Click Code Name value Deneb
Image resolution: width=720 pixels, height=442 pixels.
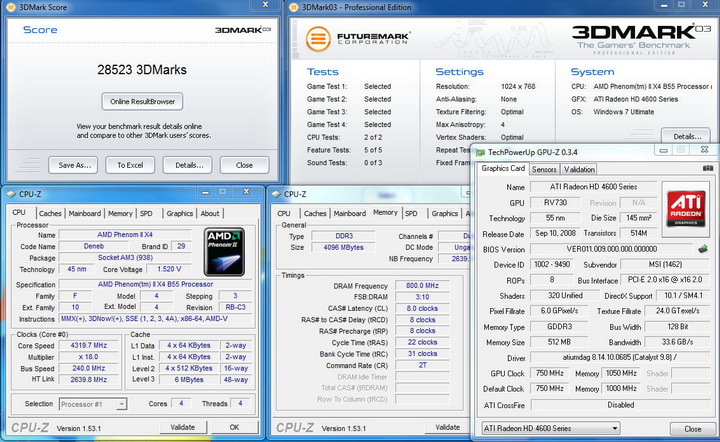[94, 246]
